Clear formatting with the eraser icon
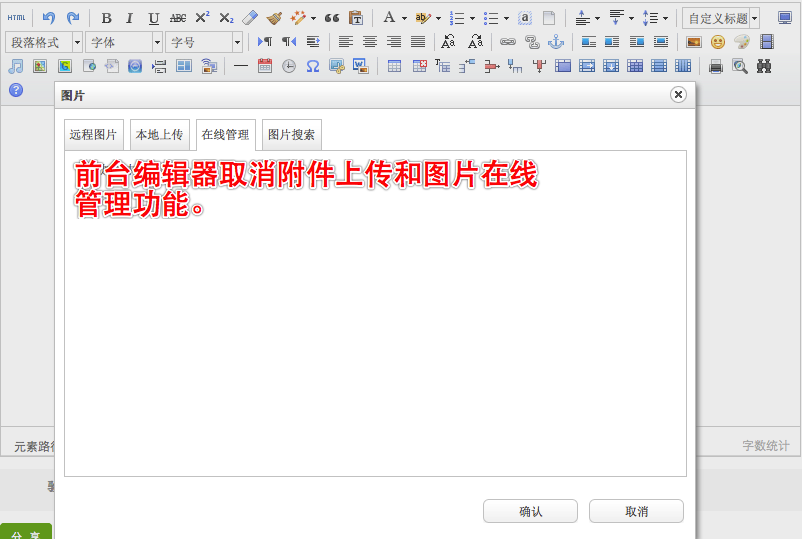 pyautogui.click(x=250, y=18)
